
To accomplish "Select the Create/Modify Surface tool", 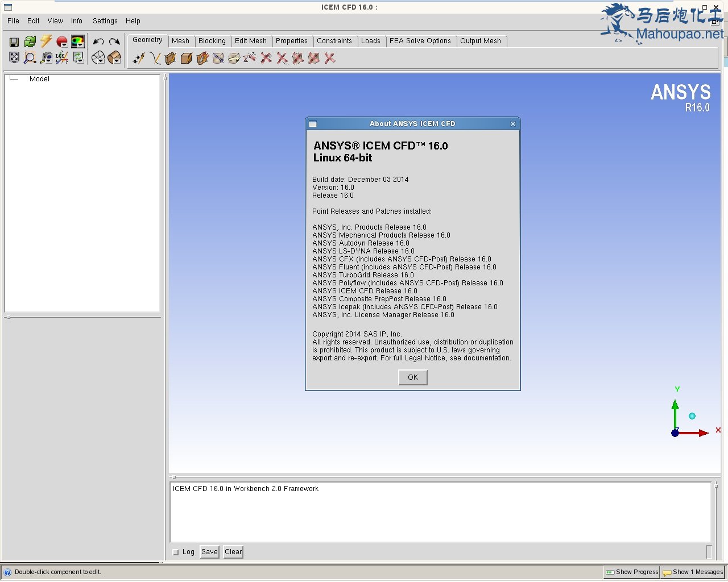I will tap(171, 58).
